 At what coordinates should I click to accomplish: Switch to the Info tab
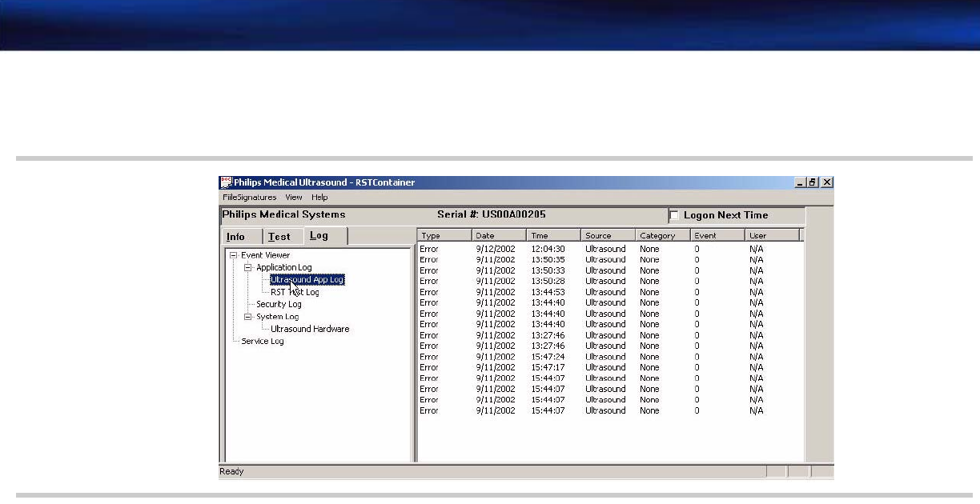click(x=242, y=236)
